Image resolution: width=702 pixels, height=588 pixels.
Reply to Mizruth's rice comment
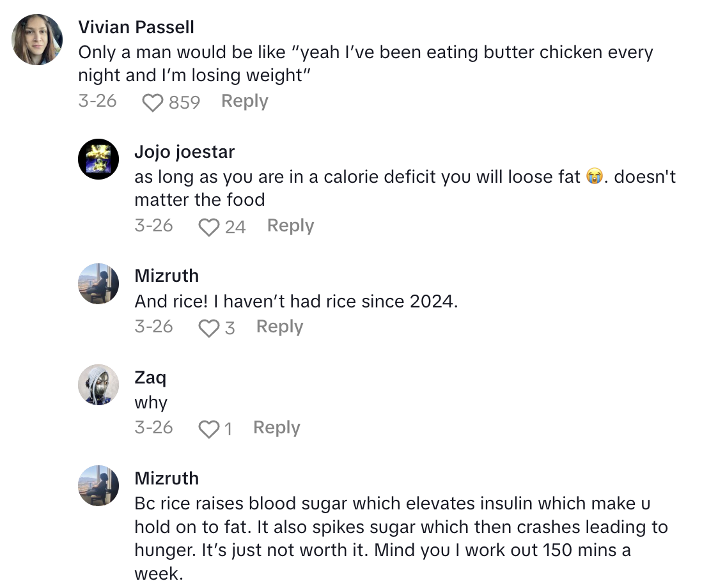coord(279,327)
